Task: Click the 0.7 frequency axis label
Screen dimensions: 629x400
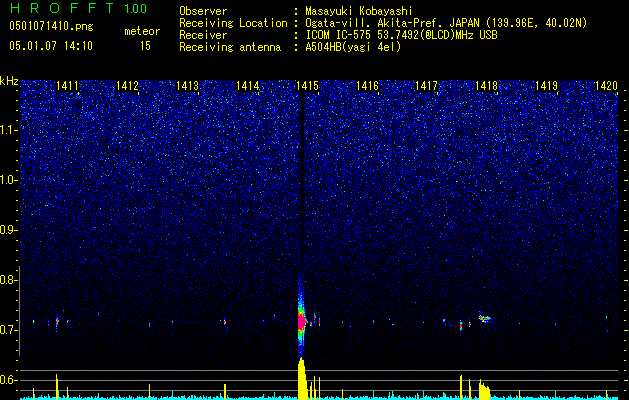Action: click(8, 330)
